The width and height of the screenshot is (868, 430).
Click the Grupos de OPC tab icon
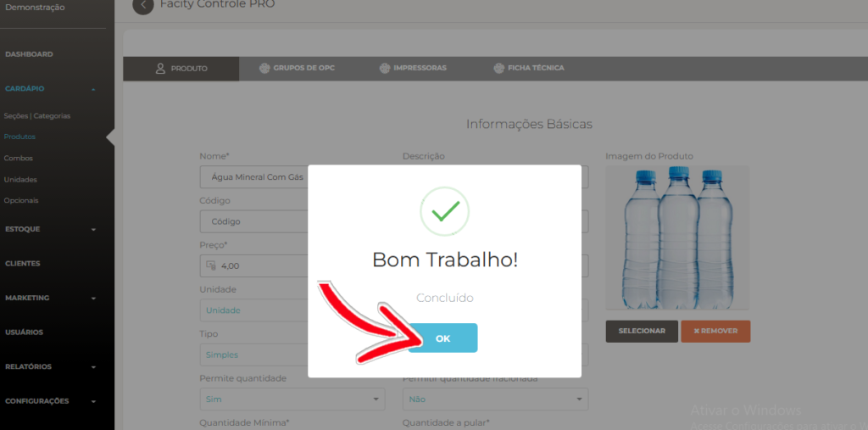[264, 68]
